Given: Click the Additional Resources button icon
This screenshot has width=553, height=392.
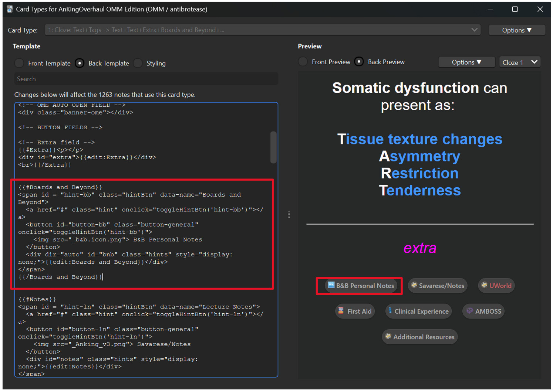Looking at the screenshot, I should pos(388,336).
